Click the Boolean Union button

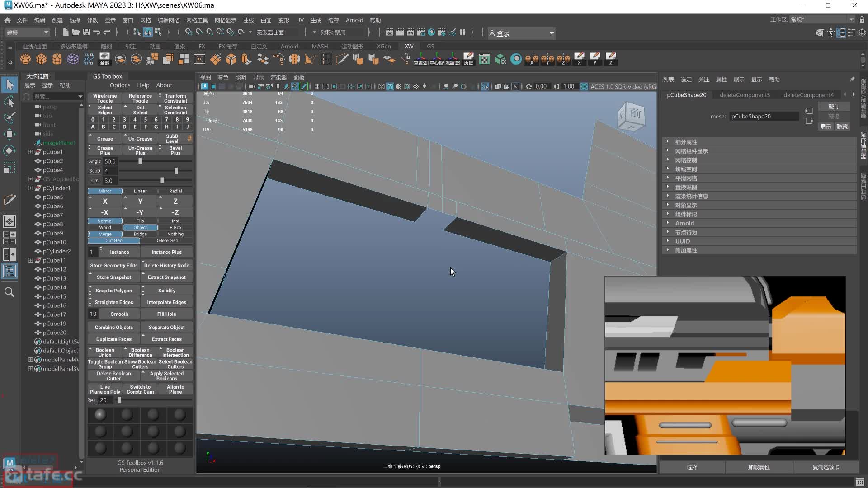click(x=105, y=352)
